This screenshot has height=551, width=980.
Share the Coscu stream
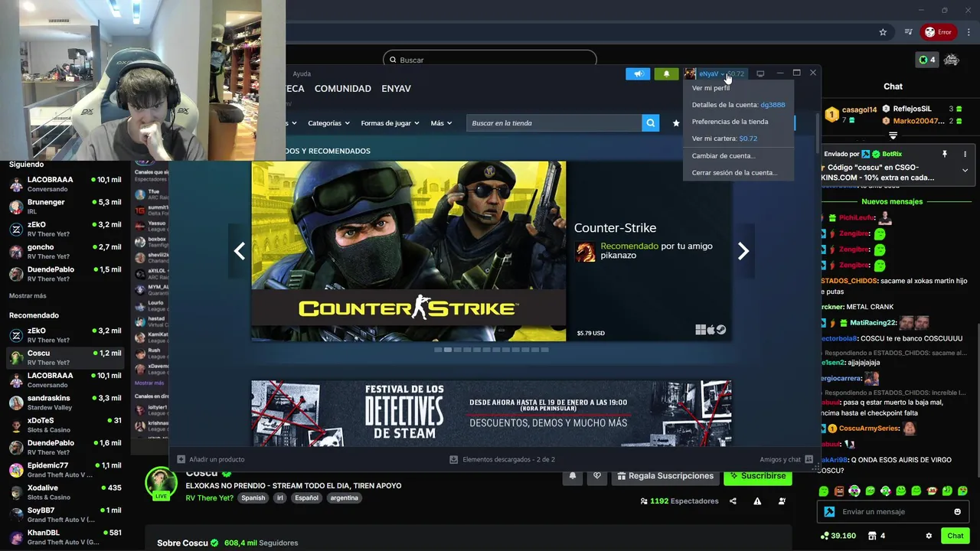733,501
